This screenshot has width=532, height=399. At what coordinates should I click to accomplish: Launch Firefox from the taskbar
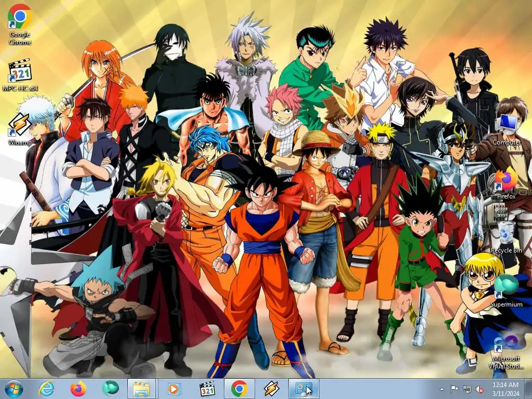click(78, 389)
